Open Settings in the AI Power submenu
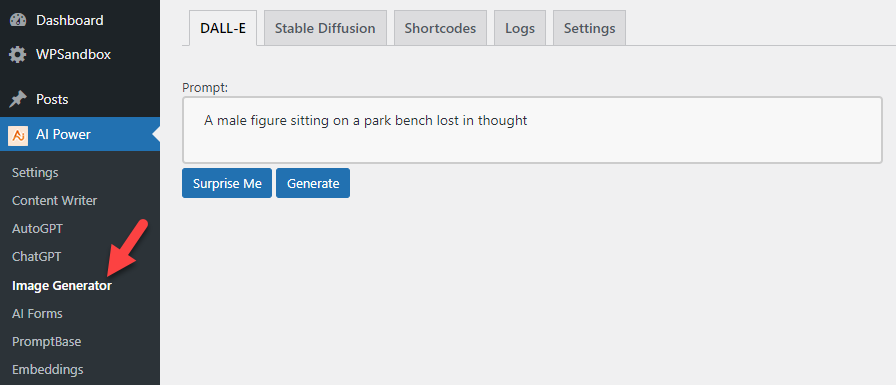Screen dimensions: 896x385 click(35, 173)
